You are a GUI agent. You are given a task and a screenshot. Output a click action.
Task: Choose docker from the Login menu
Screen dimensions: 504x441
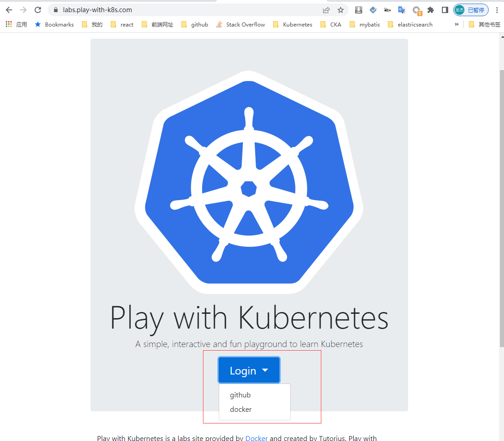[241, 410]
